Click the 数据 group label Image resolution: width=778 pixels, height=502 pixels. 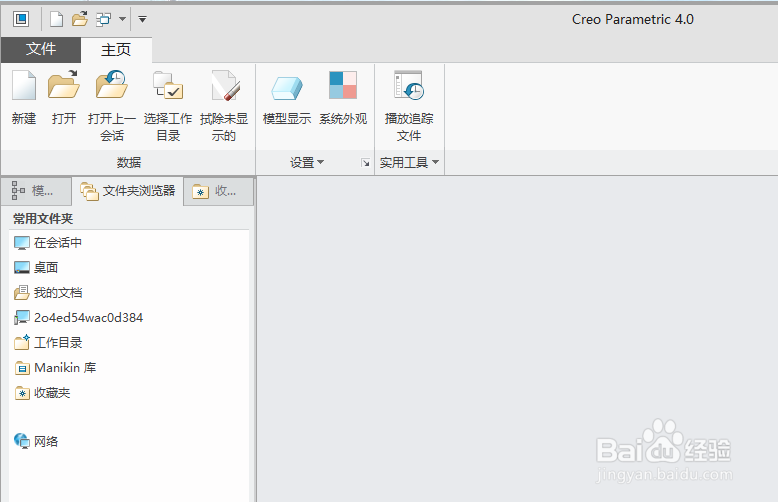[129, 162]
